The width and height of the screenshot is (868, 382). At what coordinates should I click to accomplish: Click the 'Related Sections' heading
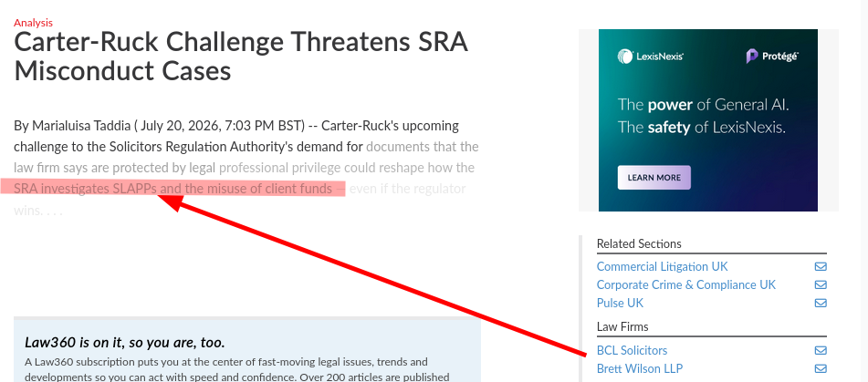[639, 243]
